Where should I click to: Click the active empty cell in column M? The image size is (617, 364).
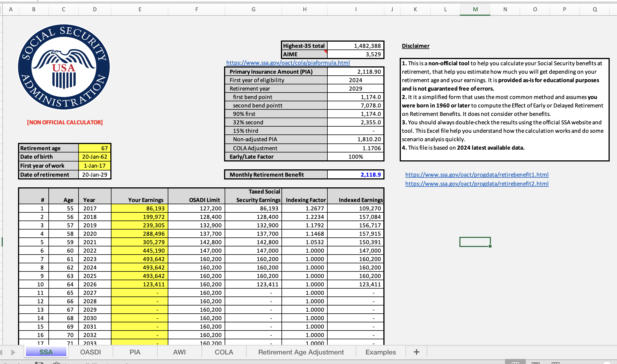(x=475, y=242)
